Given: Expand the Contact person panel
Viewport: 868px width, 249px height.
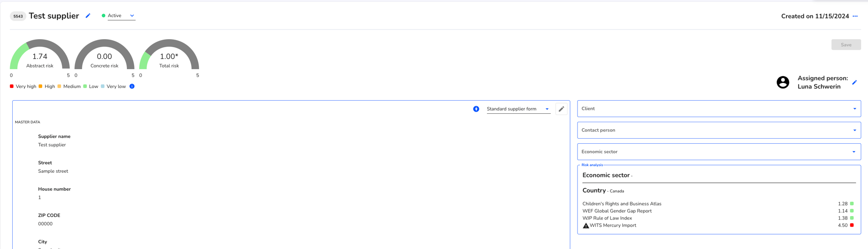Looking at the screenshot, I should click(719, 130).
